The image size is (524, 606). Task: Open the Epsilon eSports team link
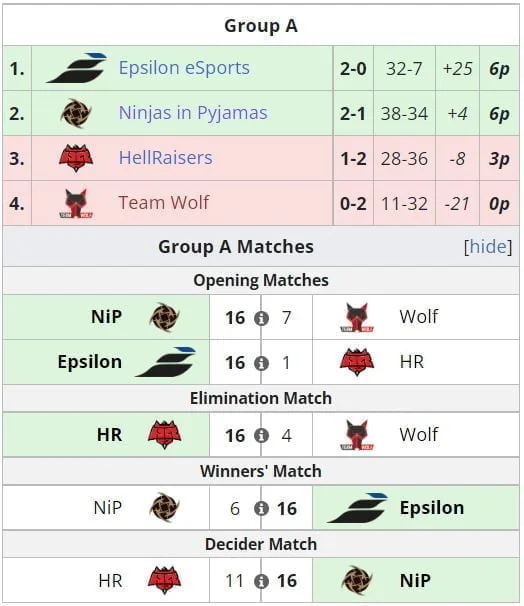click(184, 68)
